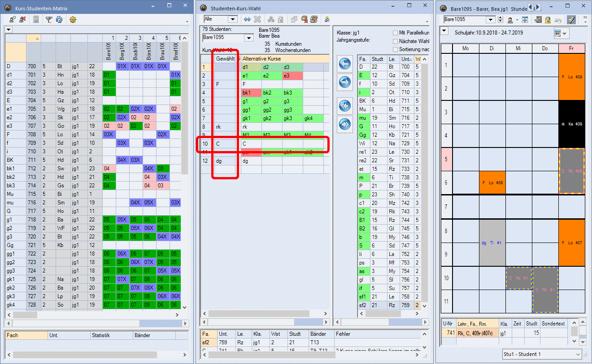The width and height of the screenshot is (592, 364).
Task: Click the padlock icon in timetable toolbar
Action: click(x=548, y=20)
